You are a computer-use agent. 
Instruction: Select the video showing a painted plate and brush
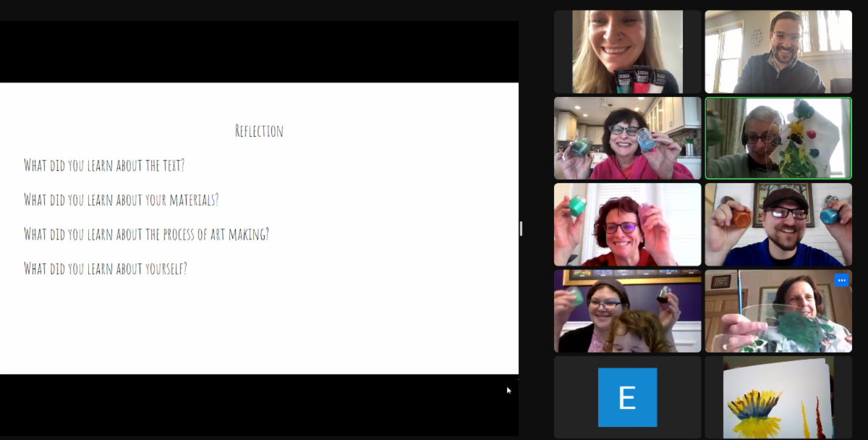(778, 311)
